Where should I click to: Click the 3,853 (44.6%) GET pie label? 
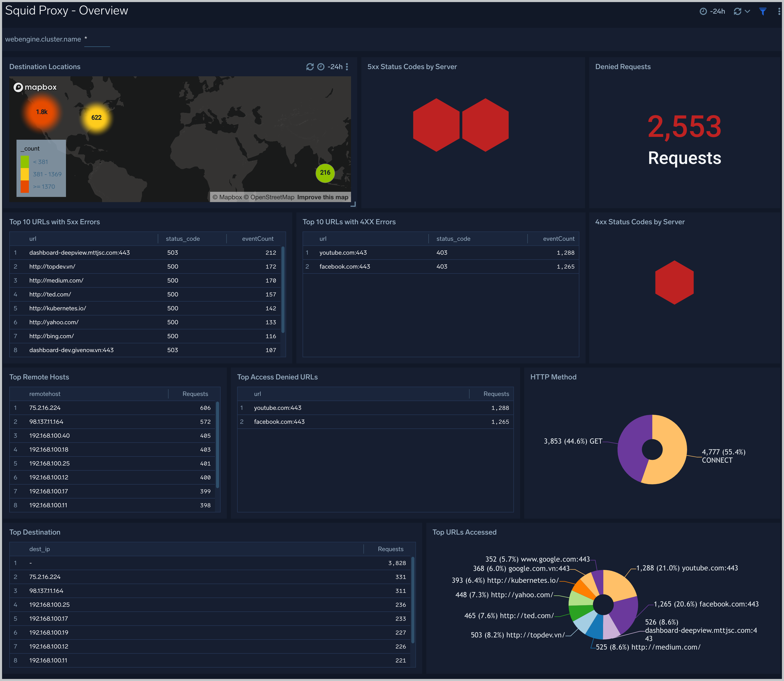tap(573, 441)
